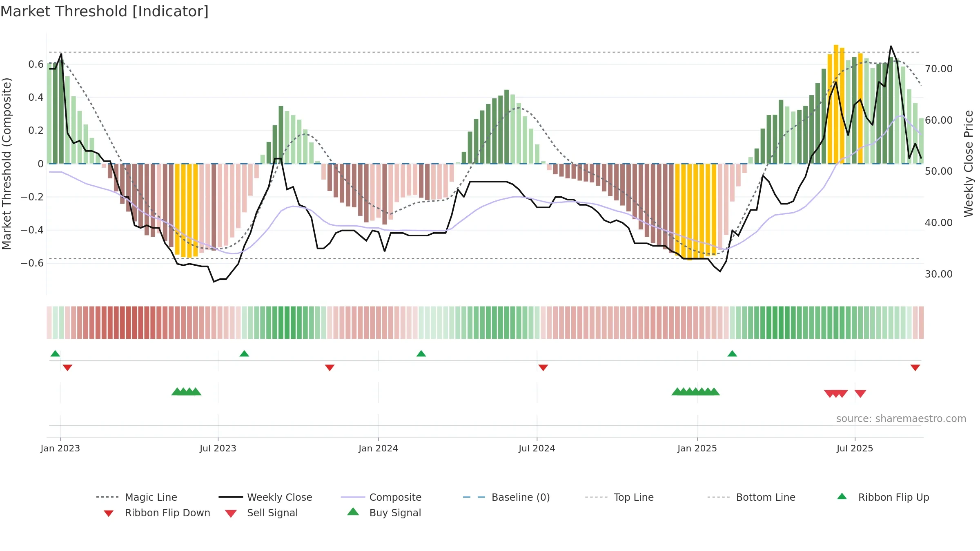Toggle the Top Line legend entry

click(x=619, y=497)
